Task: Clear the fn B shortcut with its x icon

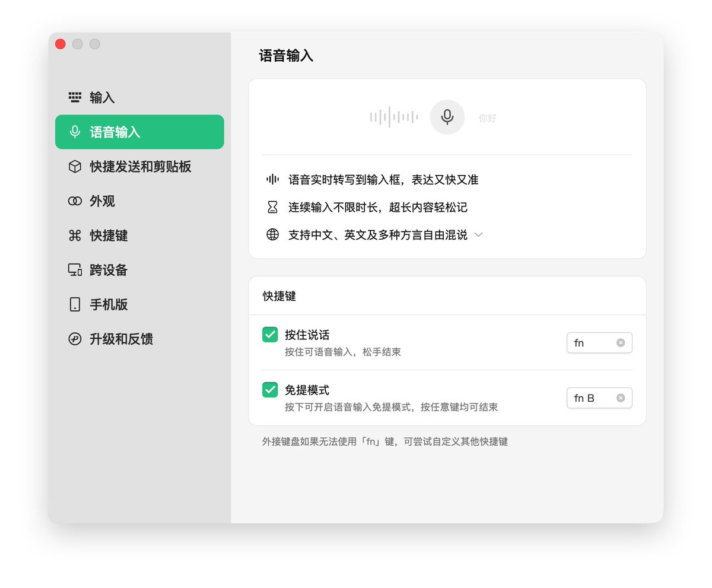Action: pos(621,398)
